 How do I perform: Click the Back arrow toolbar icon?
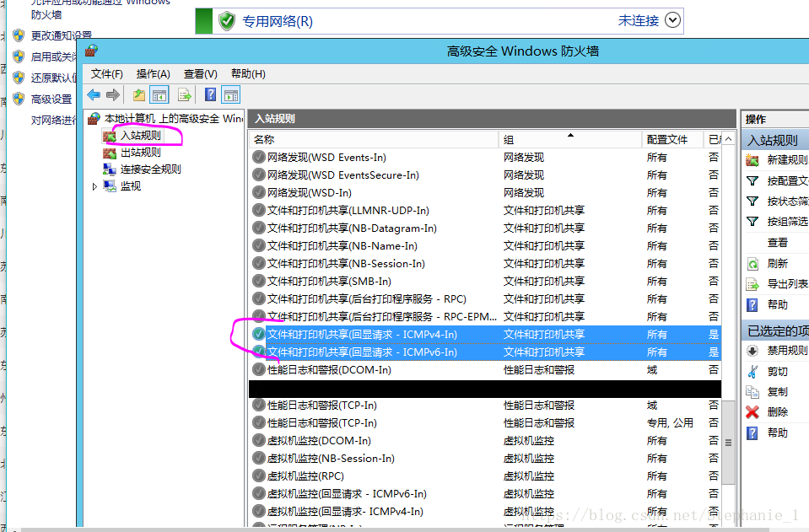point(94,95)
